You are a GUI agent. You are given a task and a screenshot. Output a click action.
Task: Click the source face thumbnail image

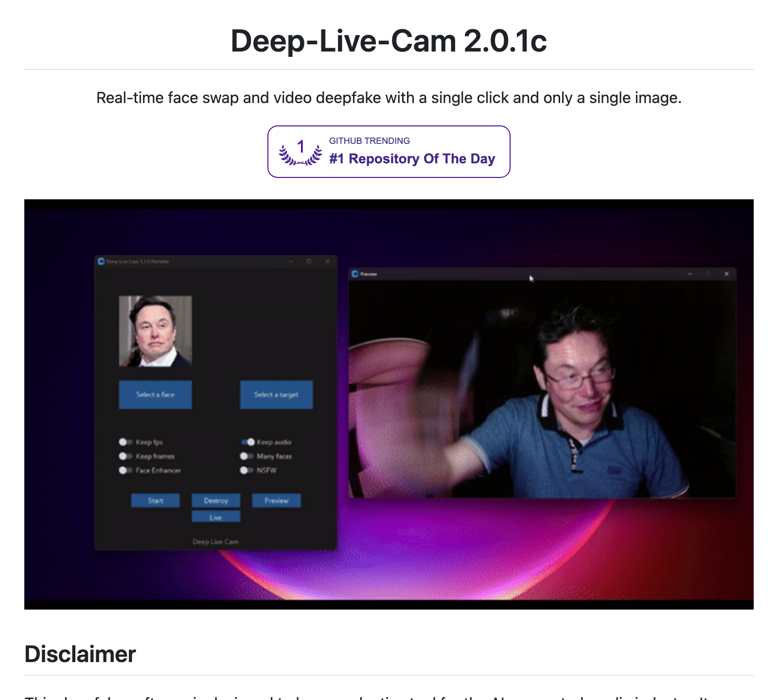155,331
